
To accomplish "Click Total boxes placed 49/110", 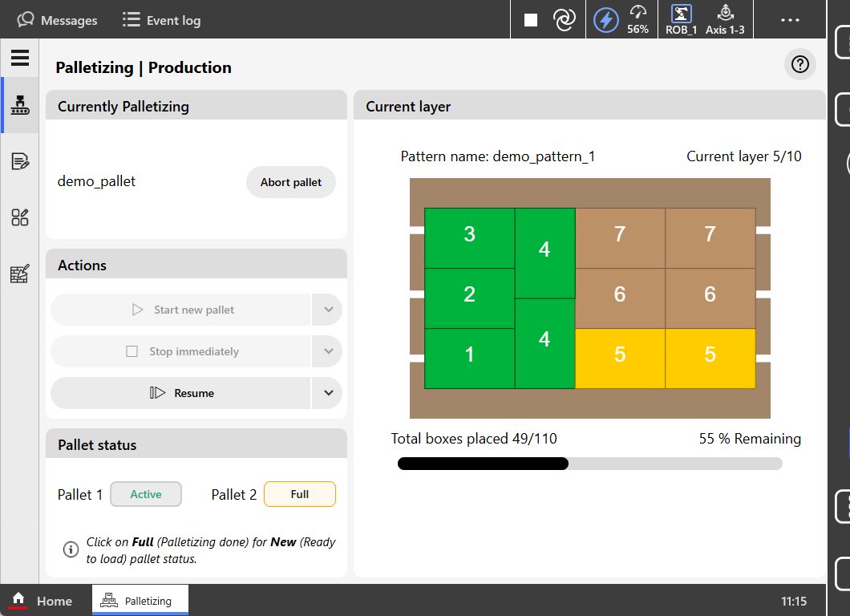I will [x=474, y=439].
